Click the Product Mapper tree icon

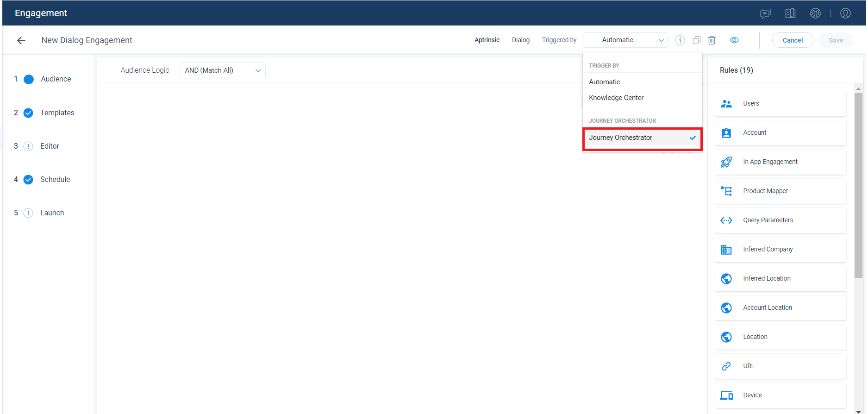726,191
